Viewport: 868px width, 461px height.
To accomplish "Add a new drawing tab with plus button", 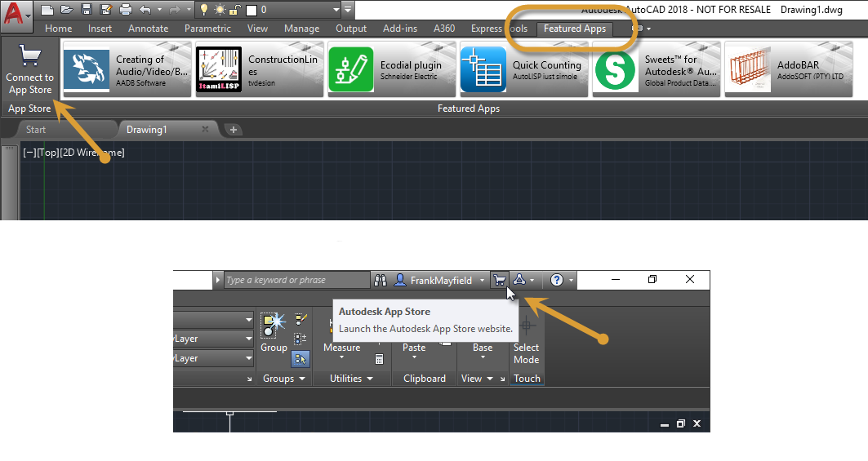I will click(234, 130).
